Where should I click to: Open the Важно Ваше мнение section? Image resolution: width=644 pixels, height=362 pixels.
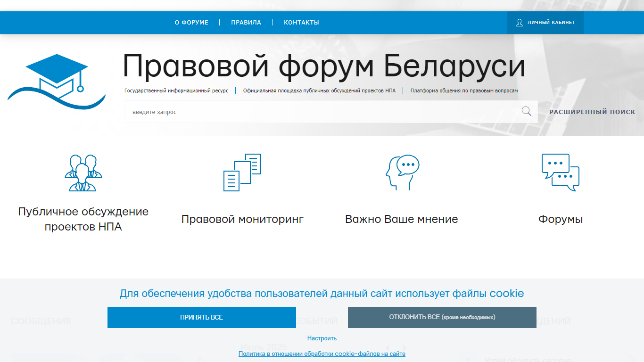click(402, 219)
